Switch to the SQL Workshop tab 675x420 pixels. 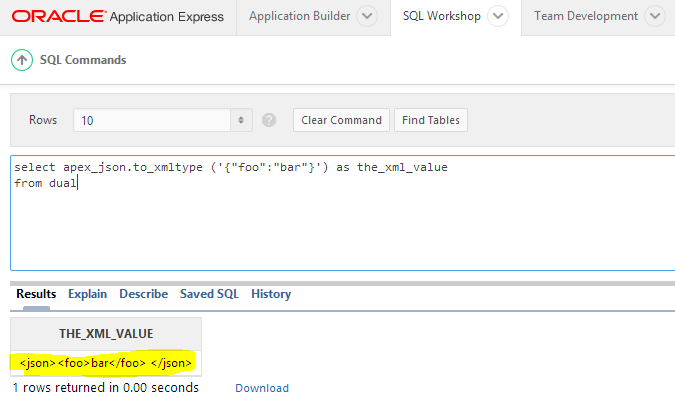click(x=440, y=17)
